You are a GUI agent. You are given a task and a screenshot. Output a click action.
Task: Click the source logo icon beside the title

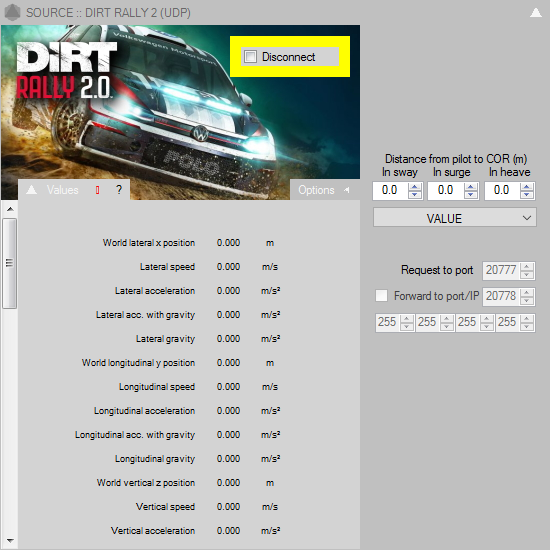(13, 13)
